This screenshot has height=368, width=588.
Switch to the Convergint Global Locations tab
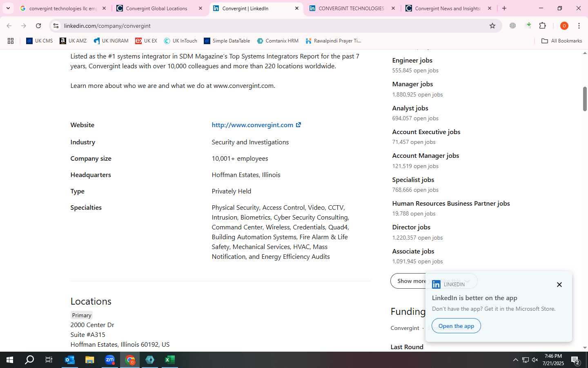point(159,8)
